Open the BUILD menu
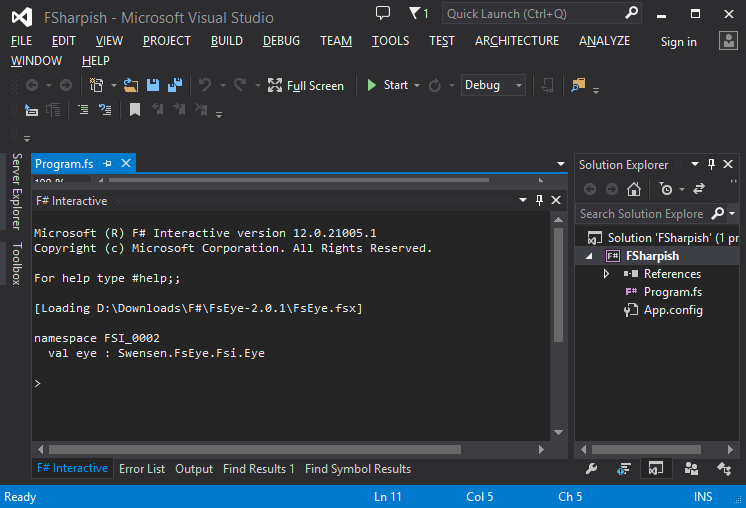Viewport: 746px width, 508px height. pyautogui.click(x=226, y=41)
